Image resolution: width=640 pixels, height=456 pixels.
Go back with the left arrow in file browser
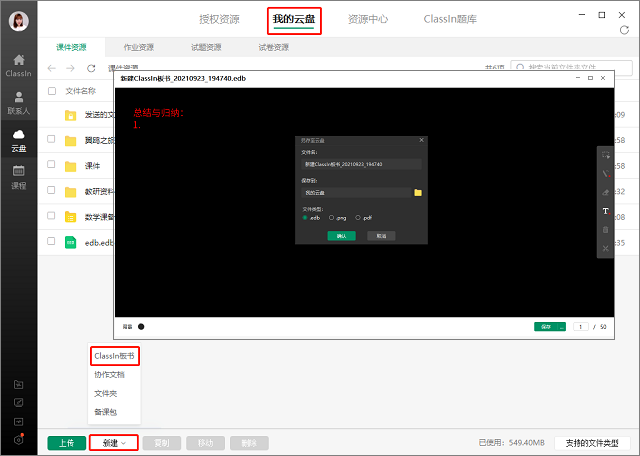click(51, 68)
